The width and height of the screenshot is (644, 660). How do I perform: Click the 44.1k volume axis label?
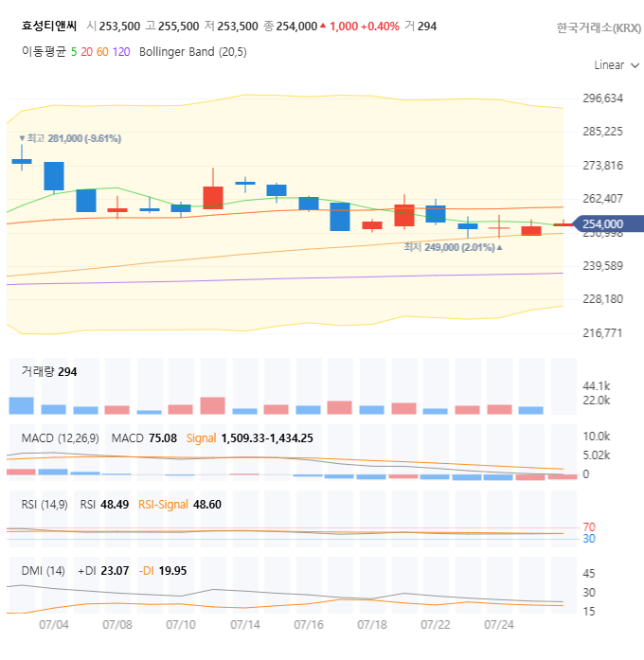(x=597, y=386)
